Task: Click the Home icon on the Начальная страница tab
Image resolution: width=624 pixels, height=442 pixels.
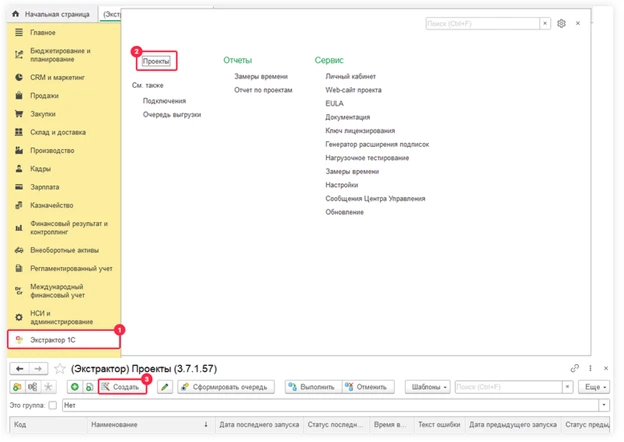Action: click(16, 15)
